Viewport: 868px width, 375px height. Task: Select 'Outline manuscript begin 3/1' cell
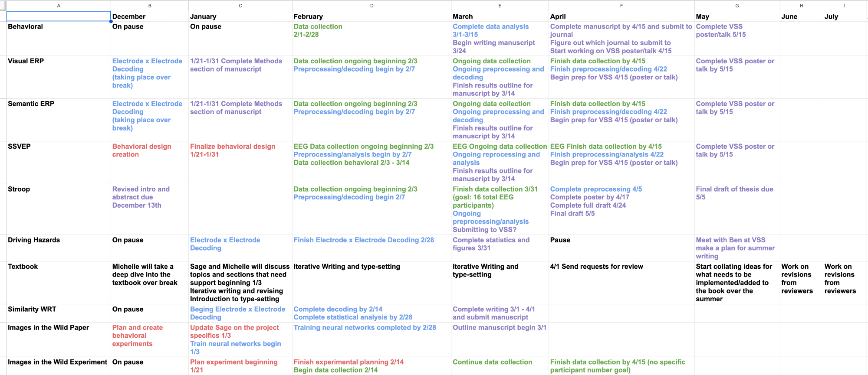(500, 339)
